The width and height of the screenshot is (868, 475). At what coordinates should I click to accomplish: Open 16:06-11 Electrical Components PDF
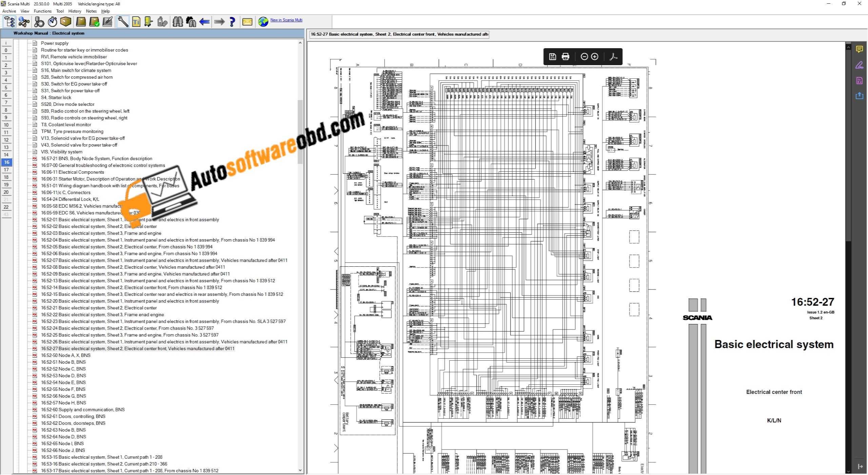pyautogui.click(x=72, y=172)
